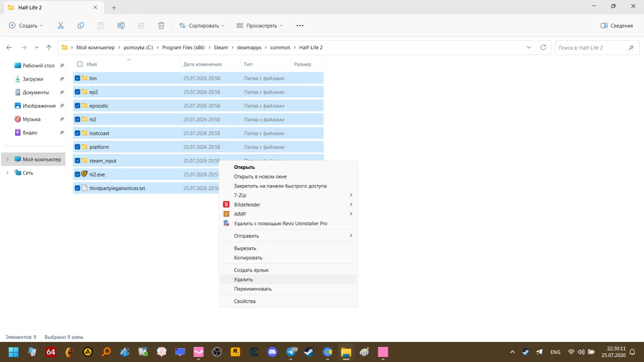Screen dimensions: 644x362
Task: Open OBS Studio from the taskbar
Action: pos(217,352)
